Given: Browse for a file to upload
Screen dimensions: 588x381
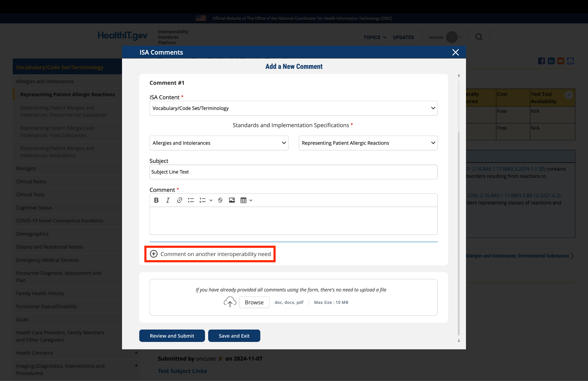Looking at the screenshot, I should 254,302.
